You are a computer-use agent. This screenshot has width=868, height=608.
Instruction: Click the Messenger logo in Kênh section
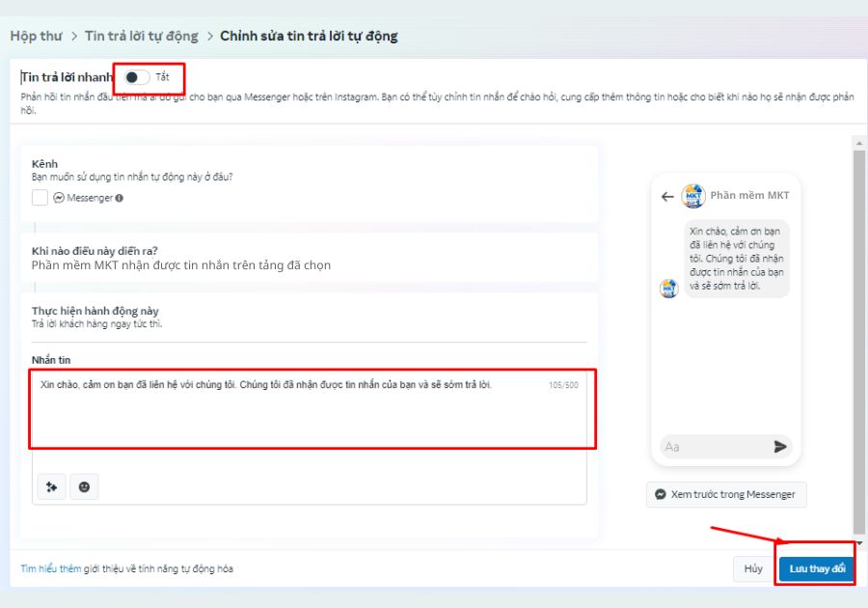pyautogui.click(x=58, y=197)
